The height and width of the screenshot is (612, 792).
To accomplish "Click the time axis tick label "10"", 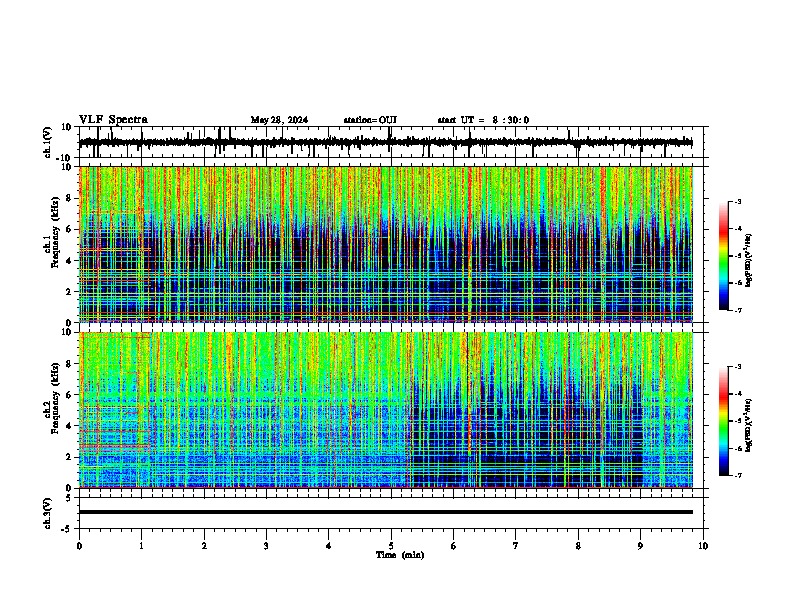I will (x=703, y=546).
